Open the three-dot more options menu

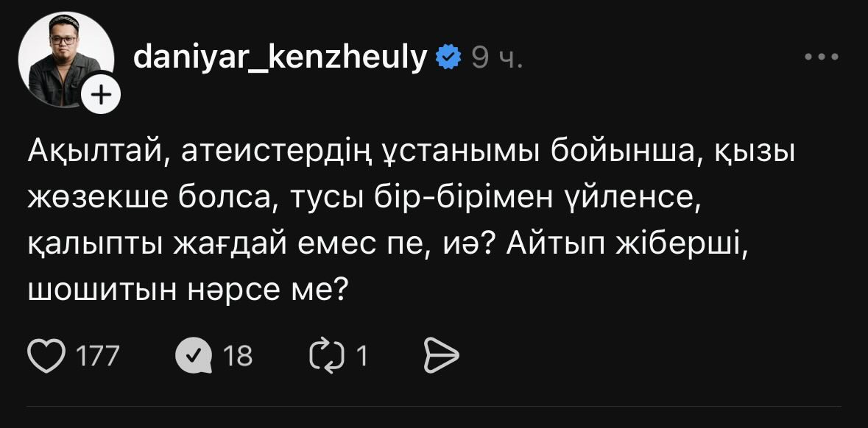pyautogui.click(x=822, y=57)
